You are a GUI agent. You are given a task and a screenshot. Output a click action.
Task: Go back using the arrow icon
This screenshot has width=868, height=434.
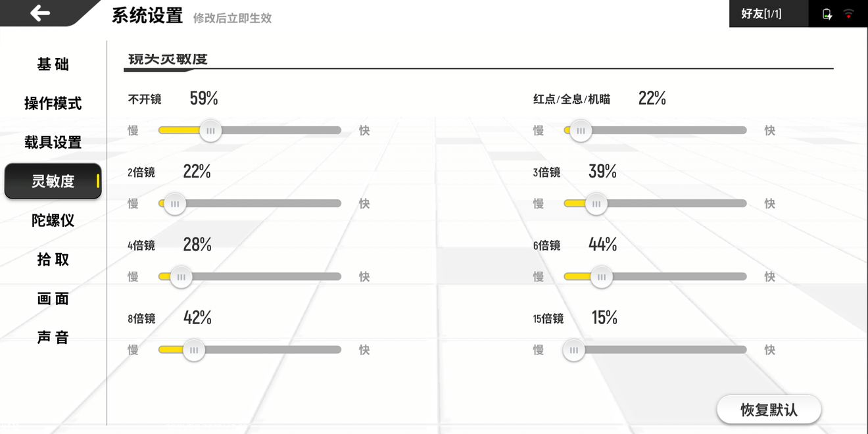(40, 12)
